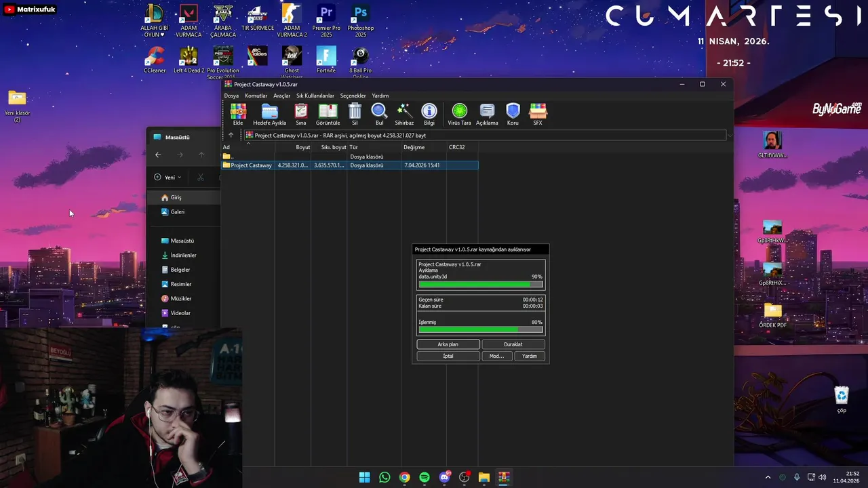Click the İptal button
The image size is (868, 488).
tap(448, 356)
